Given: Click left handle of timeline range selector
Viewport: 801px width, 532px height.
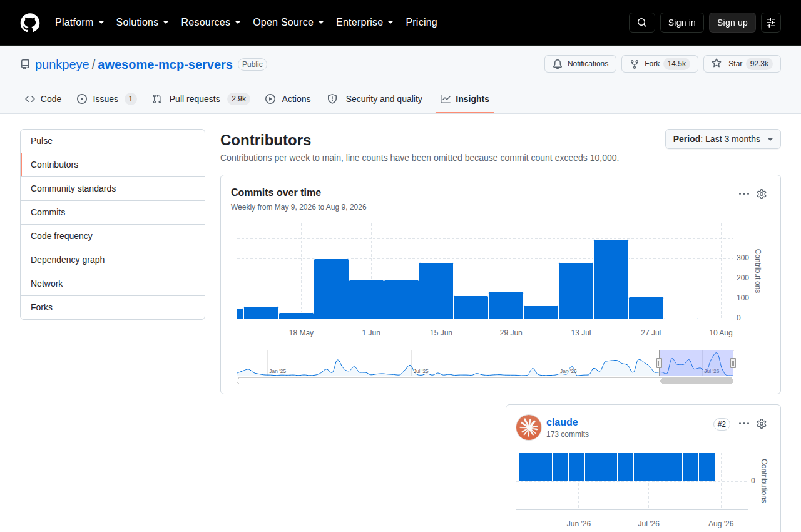Looking at the screenshot, I should [659, 363].
